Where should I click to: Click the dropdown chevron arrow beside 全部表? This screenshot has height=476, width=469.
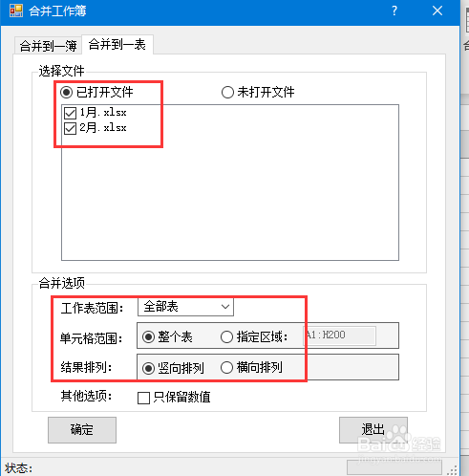click(x=225, y=307)
